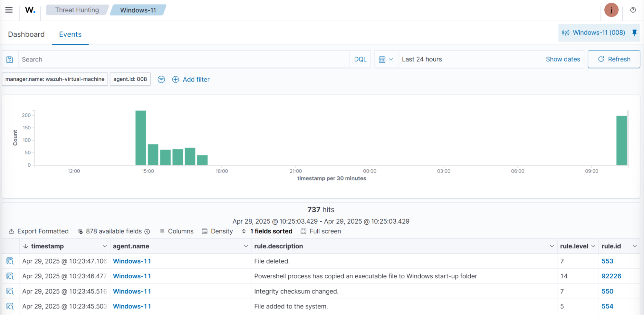Image resolution: width=644 pixels, height=315 pixels.
Task: Click Show dates link
Action: click(563, 59)
